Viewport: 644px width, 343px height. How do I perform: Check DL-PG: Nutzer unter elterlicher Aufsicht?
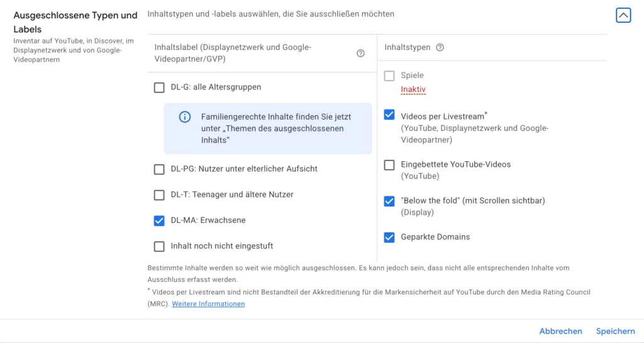click(x=159, y=169)
